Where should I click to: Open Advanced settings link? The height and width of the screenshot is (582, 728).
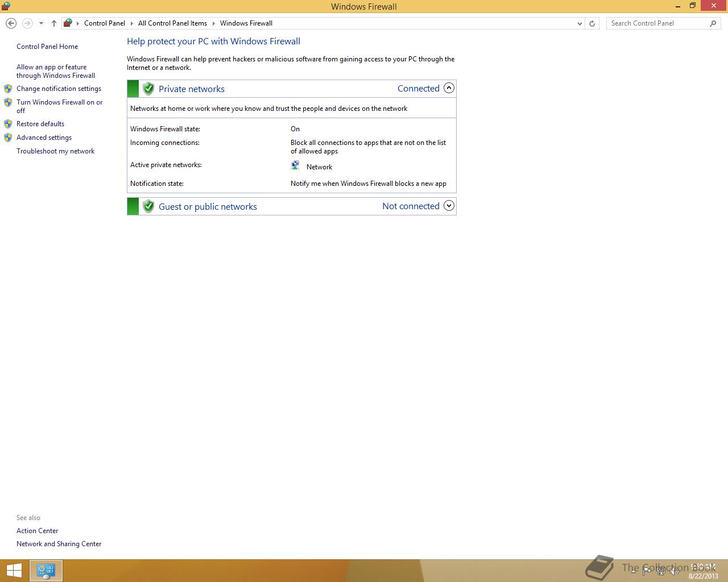[x=44, y=138]
